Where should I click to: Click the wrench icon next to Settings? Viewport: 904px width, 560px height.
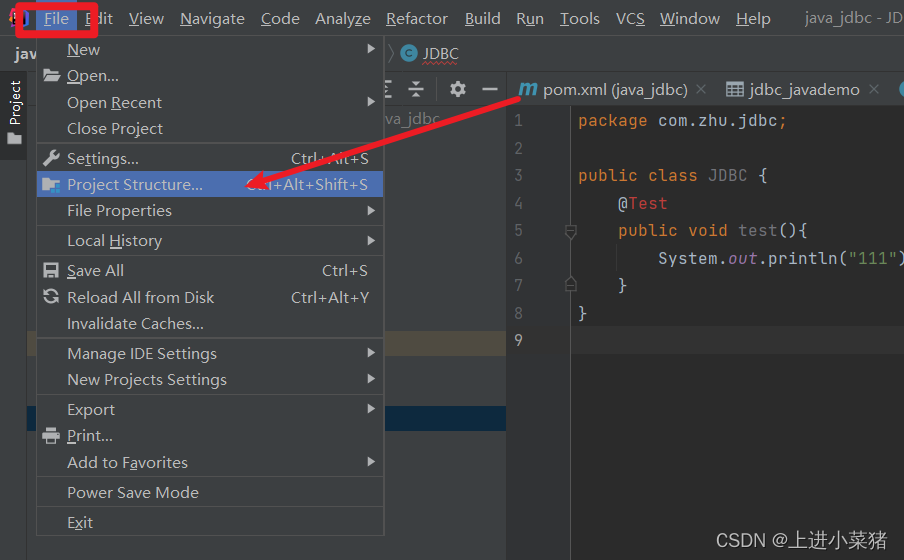click(x=51, y=158)
